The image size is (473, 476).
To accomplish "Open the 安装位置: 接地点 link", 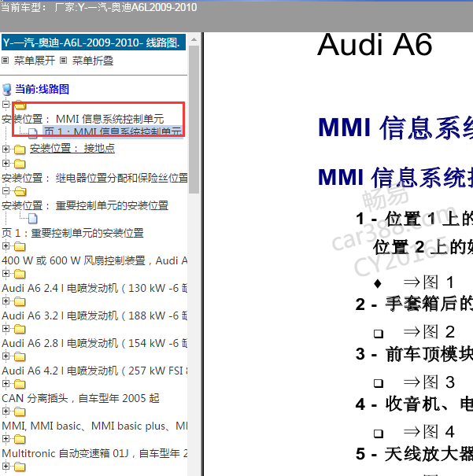I will click(x=72, y=149).
